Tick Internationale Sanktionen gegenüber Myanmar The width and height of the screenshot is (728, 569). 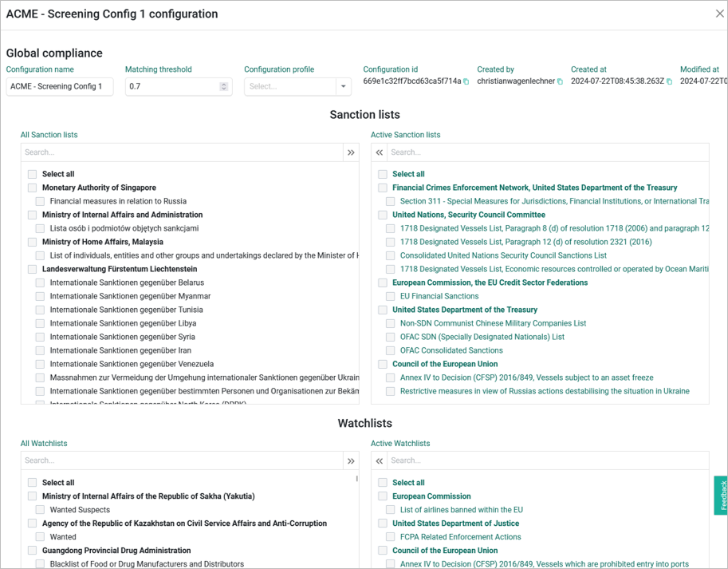click(x=40, y=296)
